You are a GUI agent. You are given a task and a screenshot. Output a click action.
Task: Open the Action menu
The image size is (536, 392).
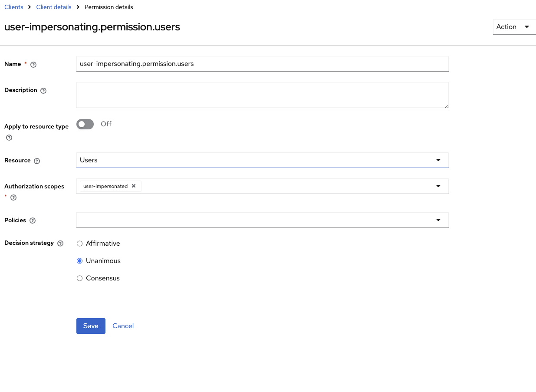tap(514, 26)
